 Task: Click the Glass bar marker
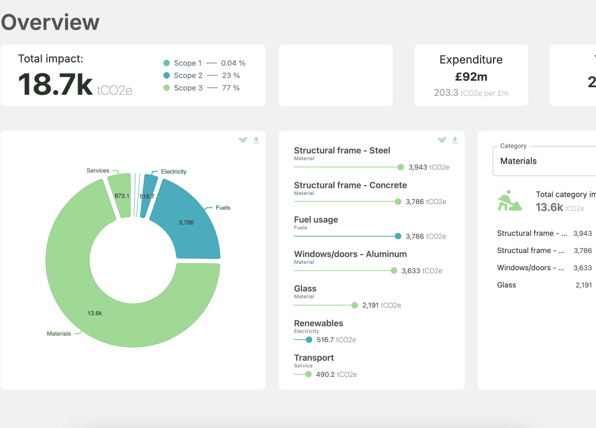pos(354,305)
